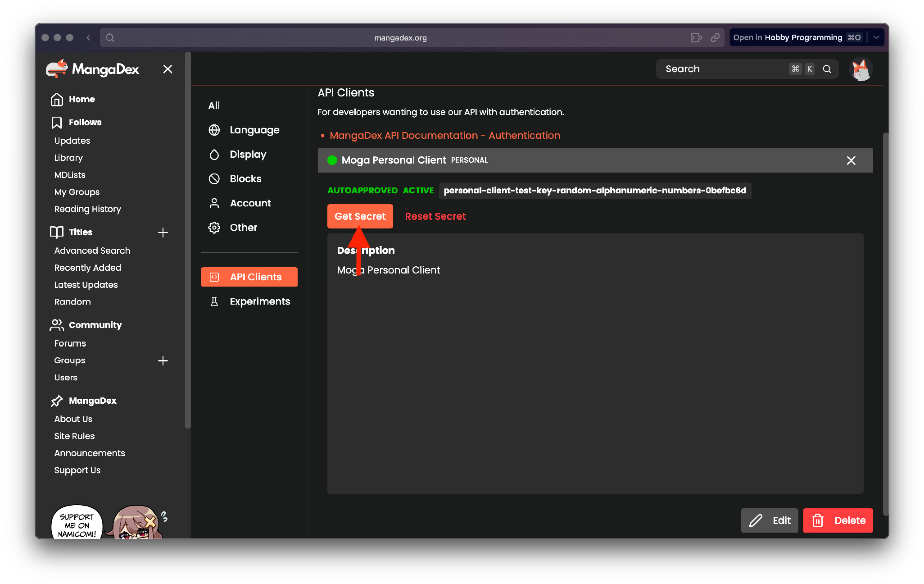Click the Reset Secret link
924x584 pixels.
click(435, 216)
